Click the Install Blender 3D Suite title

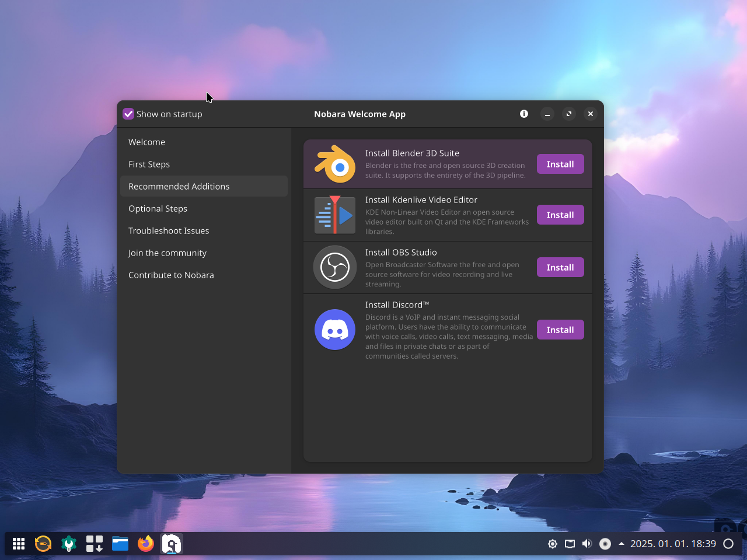click(x=412, y=153)
